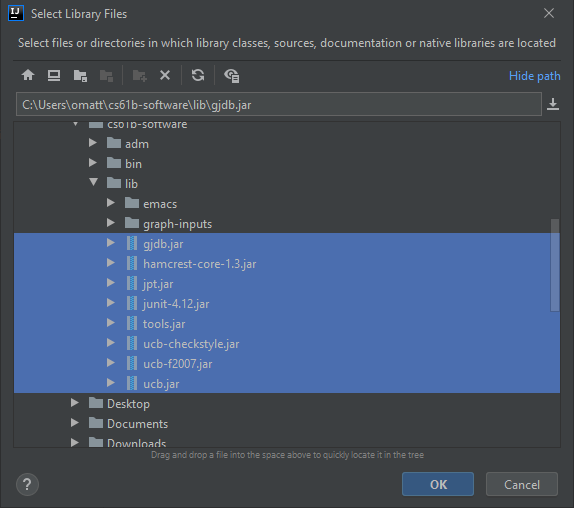574x508 pixels.
Task: Close the Select Library Files dialog
Action: tap(549, 14)
